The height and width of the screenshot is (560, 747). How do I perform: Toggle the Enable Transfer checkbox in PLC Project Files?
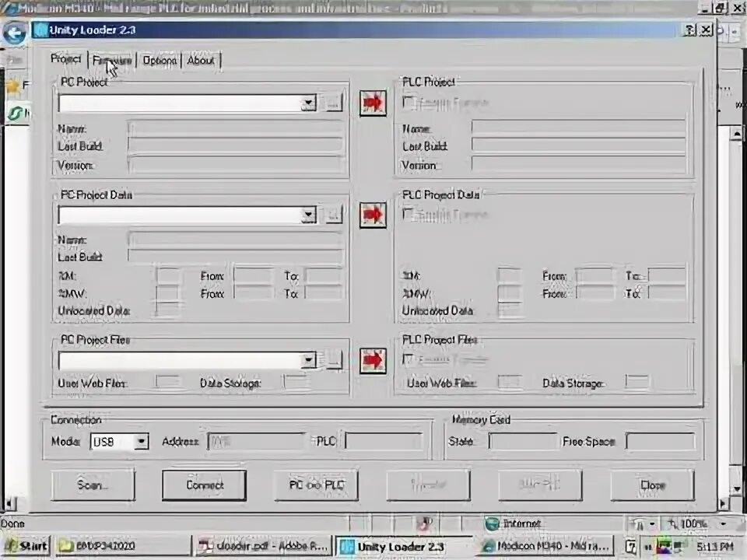(408, 359)
